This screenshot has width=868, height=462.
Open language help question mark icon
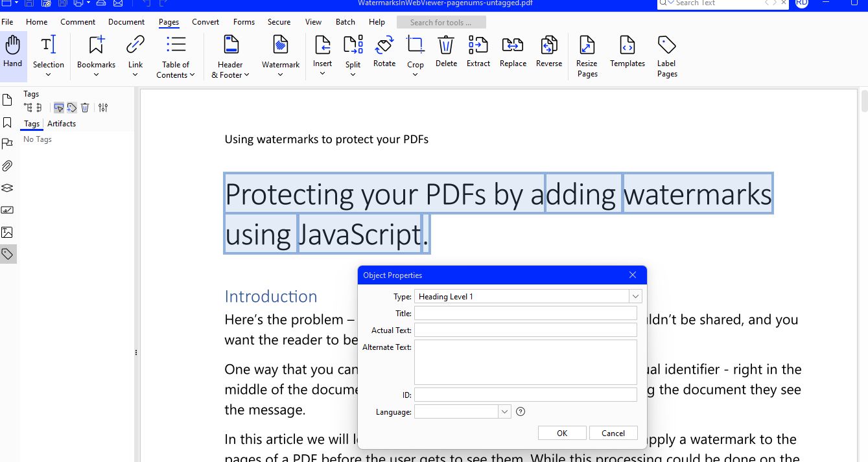(x=520, y=411)
